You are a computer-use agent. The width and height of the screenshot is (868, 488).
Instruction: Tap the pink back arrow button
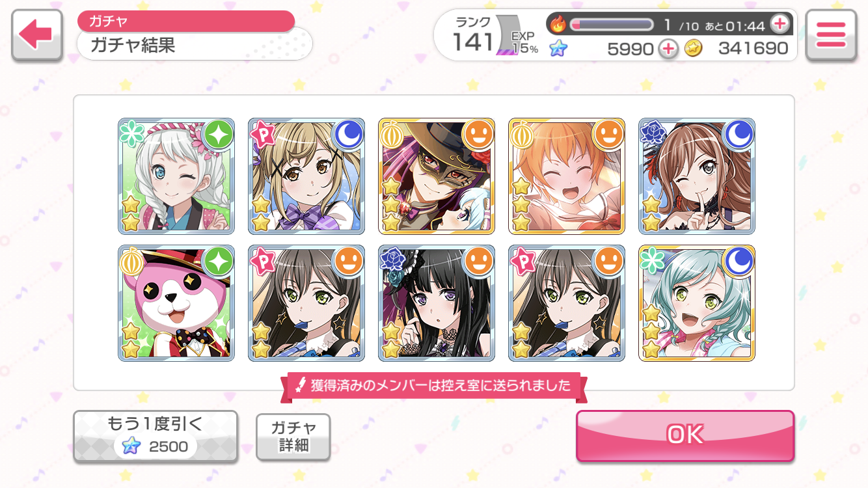[37, 36]
